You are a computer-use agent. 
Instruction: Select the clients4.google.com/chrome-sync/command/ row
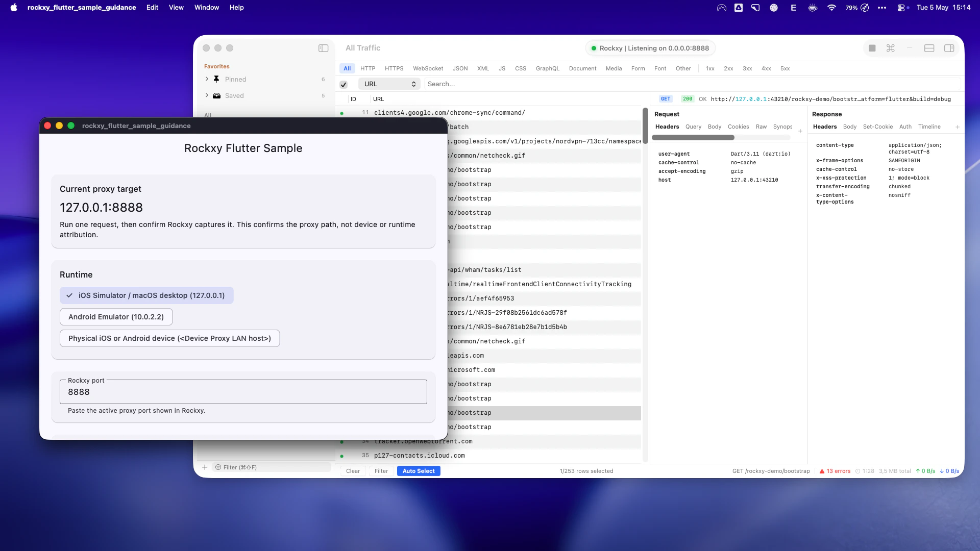[x=489, y=113]
